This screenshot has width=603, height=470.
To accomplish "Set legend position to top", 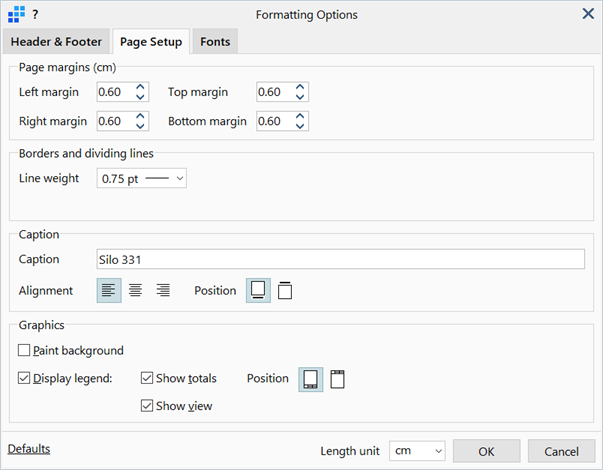I will (x=337, y=380).
